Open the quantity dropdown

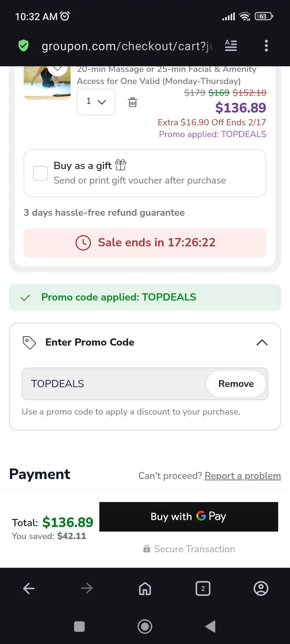pos(96,102)
